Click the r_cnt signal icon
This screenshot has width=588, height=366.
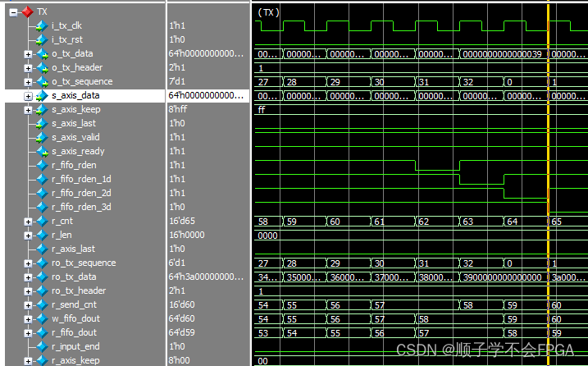point(42,222)
